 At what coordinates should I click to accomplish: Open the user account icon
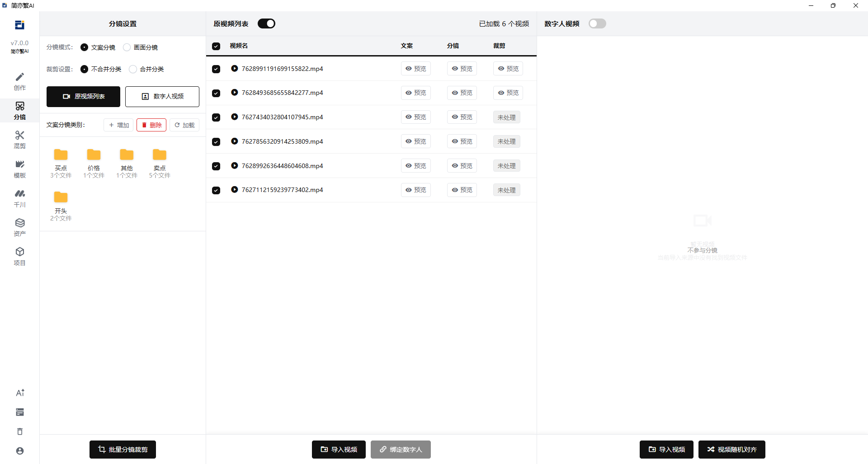coord(20,451)
